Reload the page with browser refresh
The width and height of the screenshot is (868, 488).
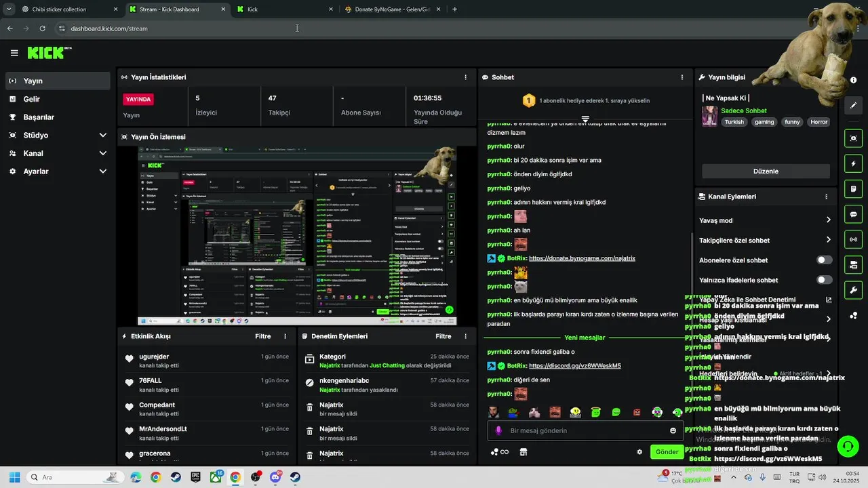coord(42,28)
